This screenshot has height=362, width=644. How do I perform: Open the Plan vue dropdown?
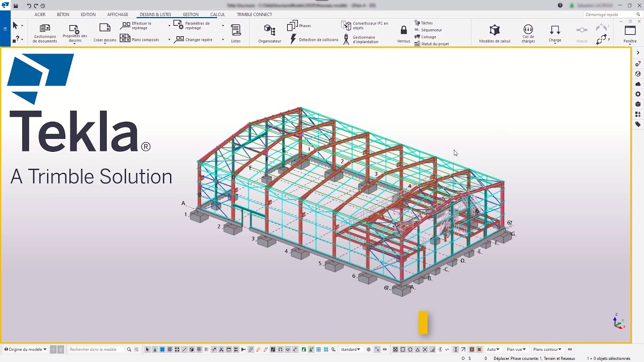(516, 349)
